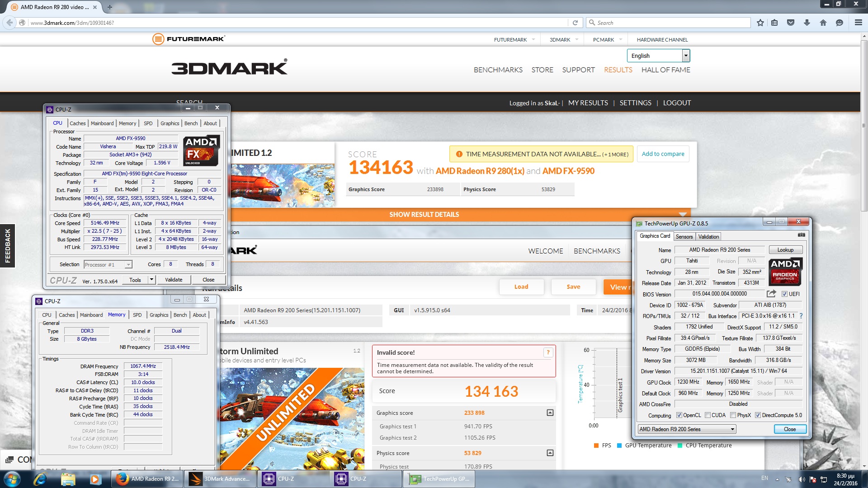Open the Validation tab in GPU-Z
The width and height of the screenshot is (868, 488).
tap(708, 237)
